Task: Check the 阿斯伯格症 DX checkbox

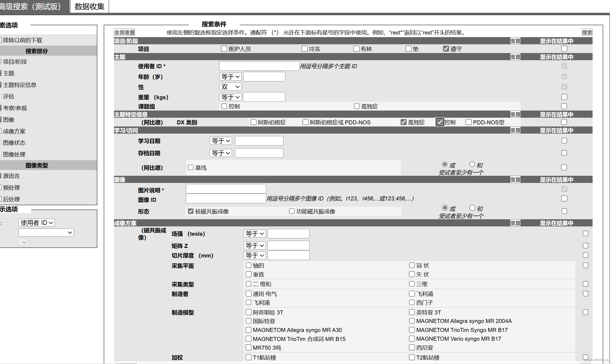Action: [253, 122]
